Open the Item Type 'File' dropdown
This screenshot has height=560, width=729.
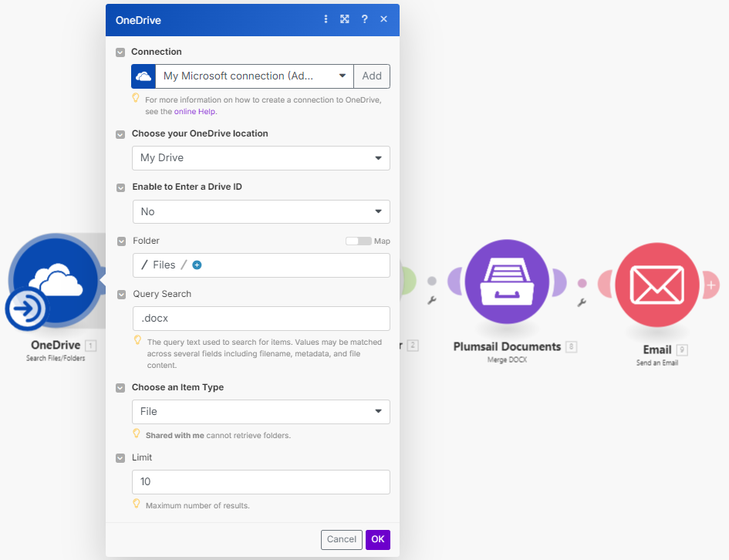[x=261, y=412]
